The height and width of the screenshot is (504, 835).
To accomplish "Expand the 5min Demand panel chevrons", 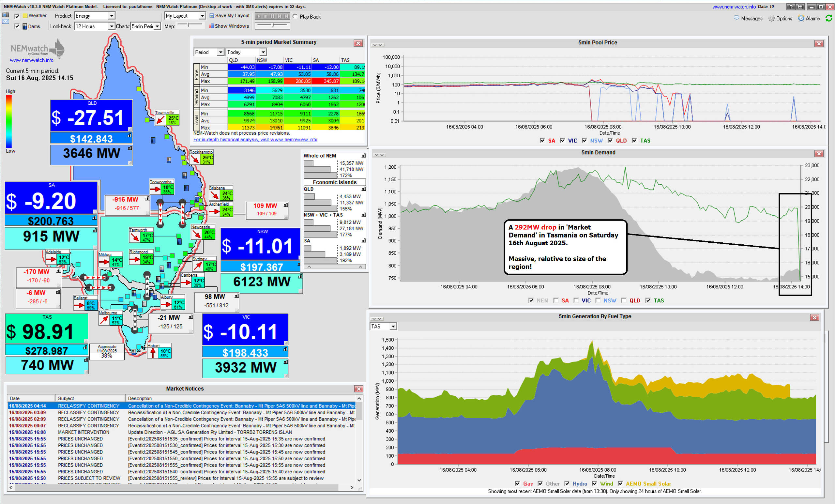I will click(379, 155).
